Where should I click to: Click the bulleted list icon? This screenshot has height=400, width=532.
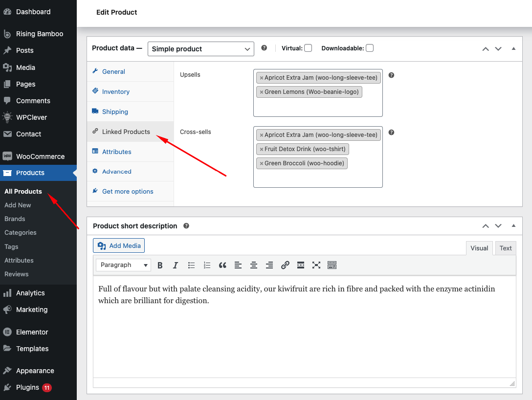[191, 265]
